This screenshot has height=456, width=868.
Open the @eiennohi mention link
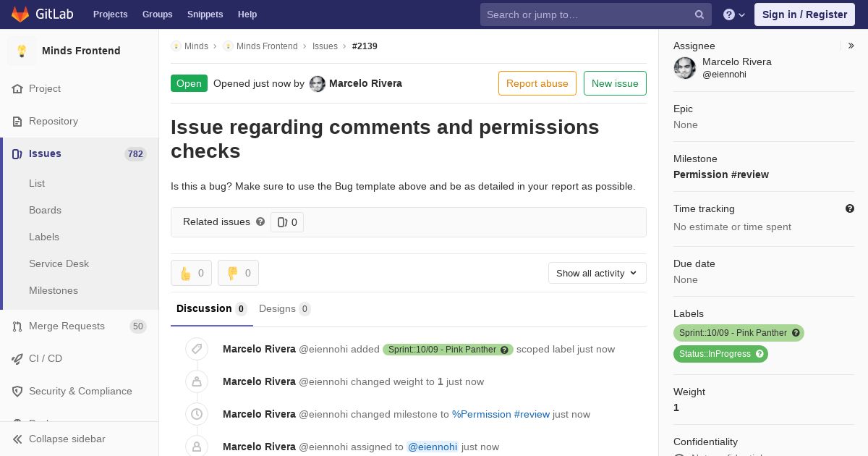433,447
